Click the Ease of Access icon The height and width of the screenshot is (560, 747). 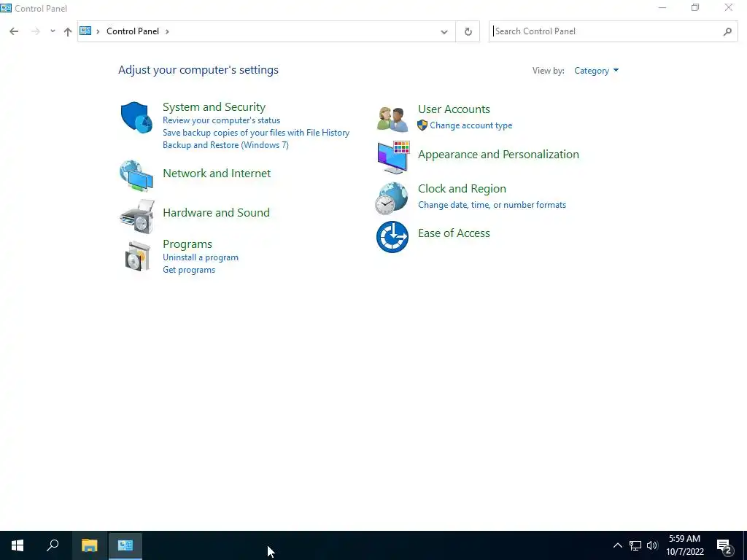(392, 237)
